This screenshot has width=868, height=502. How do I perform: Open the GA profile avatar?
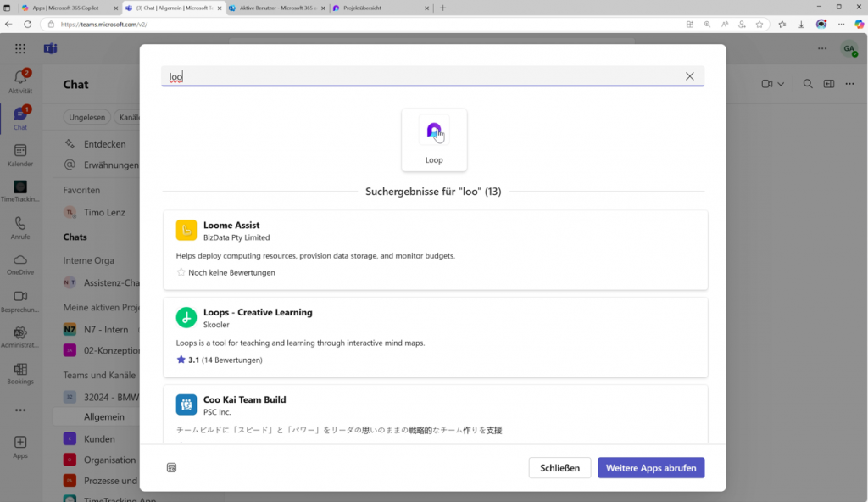[x=849, y=49]
